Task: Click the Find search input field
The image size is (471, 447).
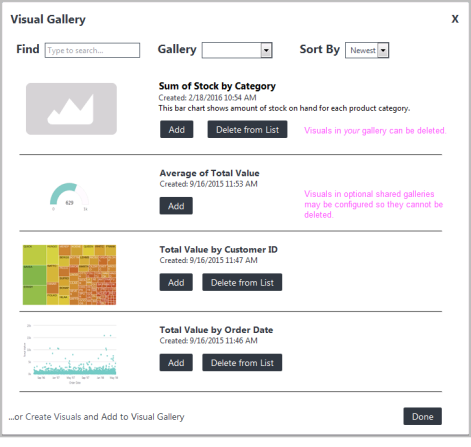Action: coord(92,50)
